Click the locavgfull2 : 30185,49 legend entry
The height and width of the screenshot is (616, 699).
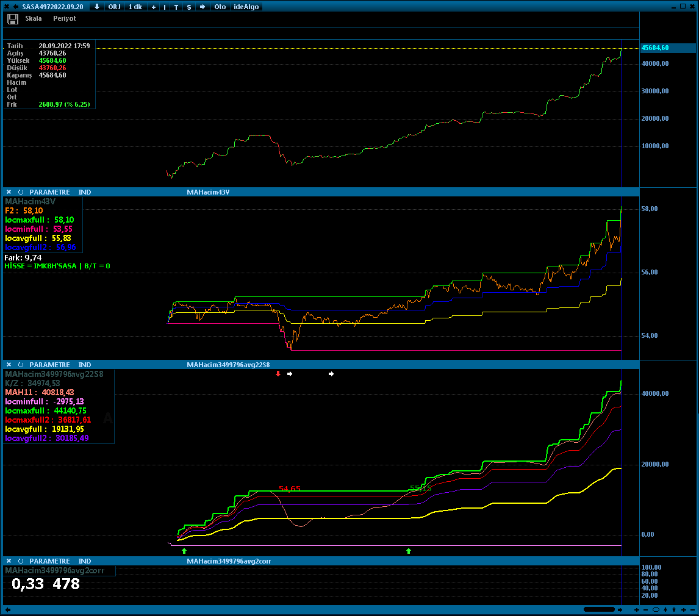click(47, 438)
